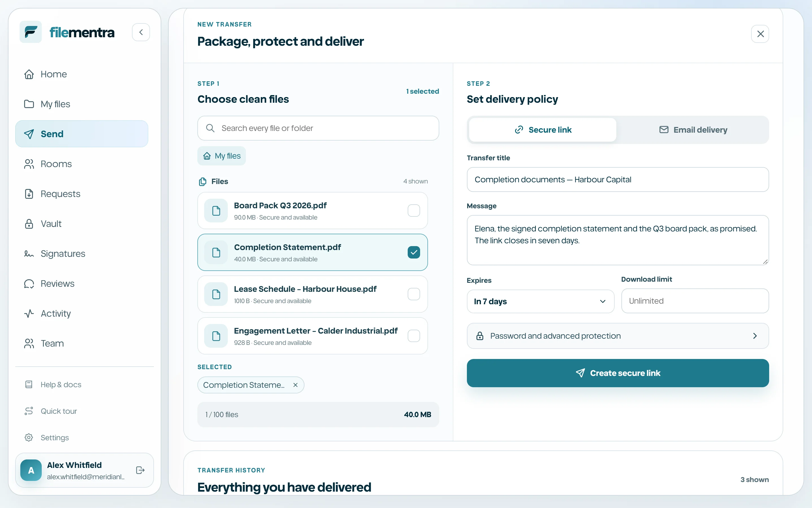Tick the Engagement Letter – Calder Industrial.pdf checkbox
The width and height of the screenshot is (812, 508).
click(x=414, y=336)
